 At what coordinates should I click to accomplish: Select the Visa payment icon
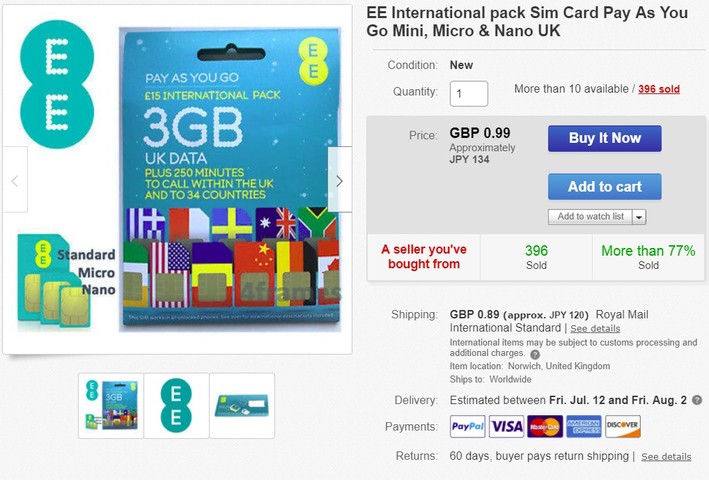pos(506,426)
